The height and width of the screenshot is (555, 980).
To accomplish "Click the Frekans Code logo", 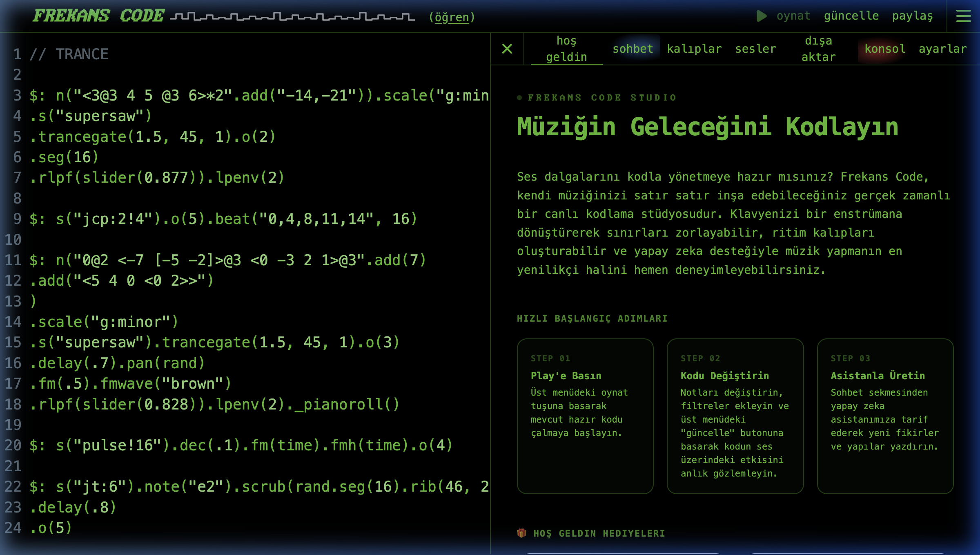I will coord(98,16).
